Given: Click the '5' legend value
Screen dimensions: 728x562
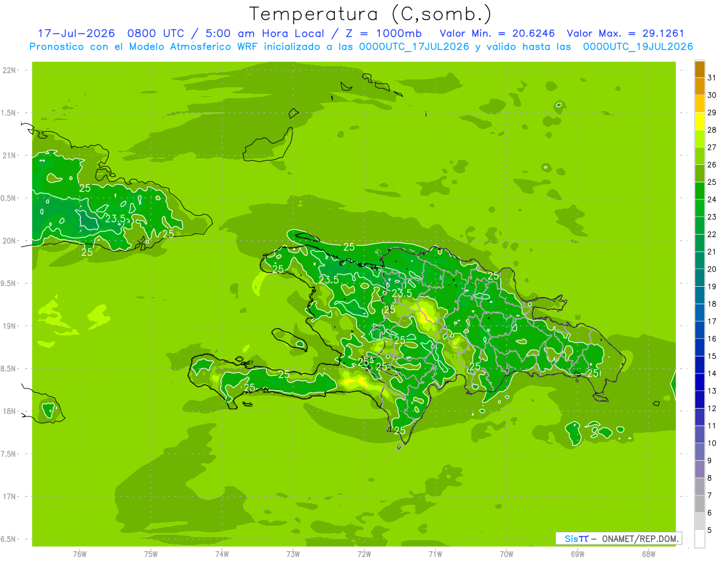Looking at the screenshot, I should tap(710, 530).
